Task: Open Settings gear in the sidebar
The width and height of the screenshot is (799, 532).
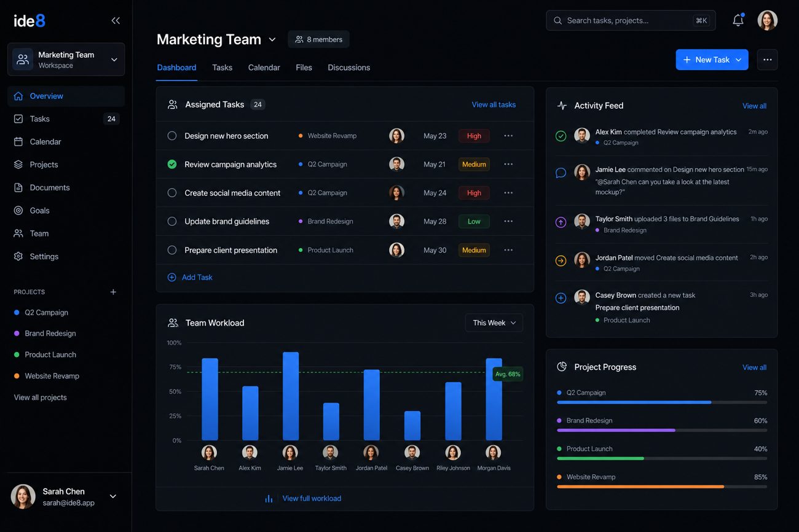Action: pyautogui.click(x=18, y=256)
